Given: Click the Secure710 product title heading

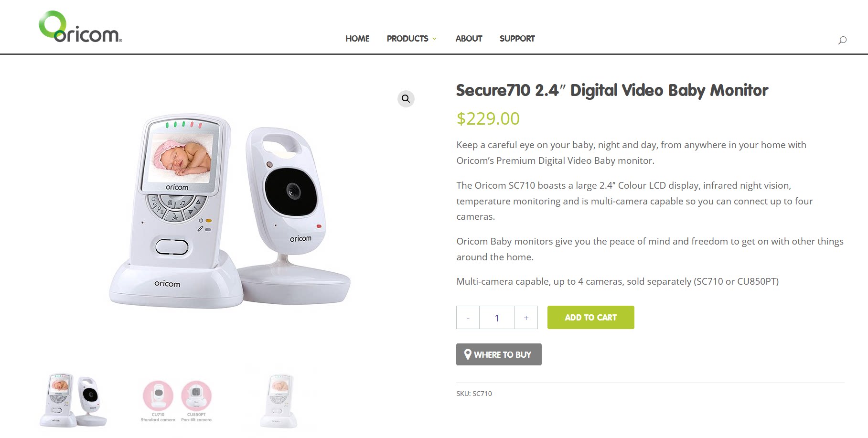Looking at the screenshot, I should click(x=612, y=90).
